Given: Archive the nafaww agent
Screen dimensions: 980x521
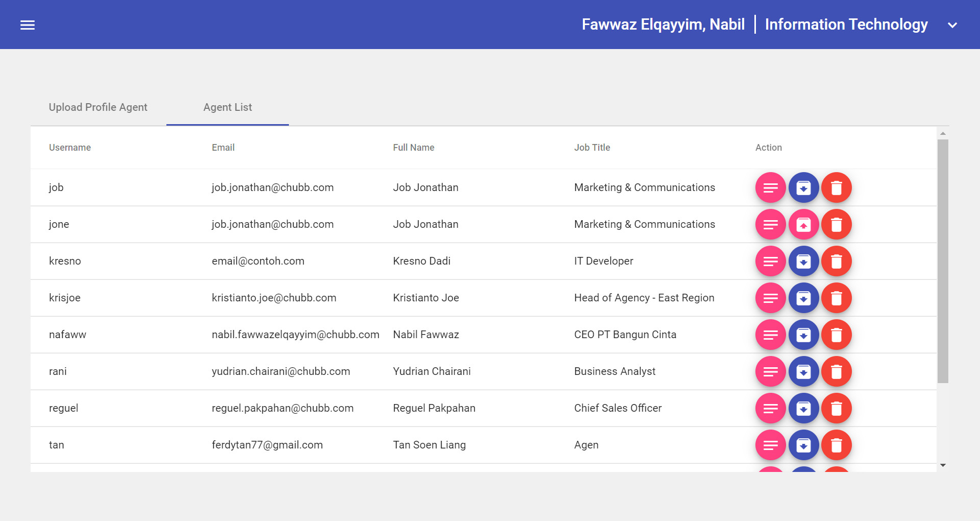Looking at the screenshot, I should click(x=803, y=335).
